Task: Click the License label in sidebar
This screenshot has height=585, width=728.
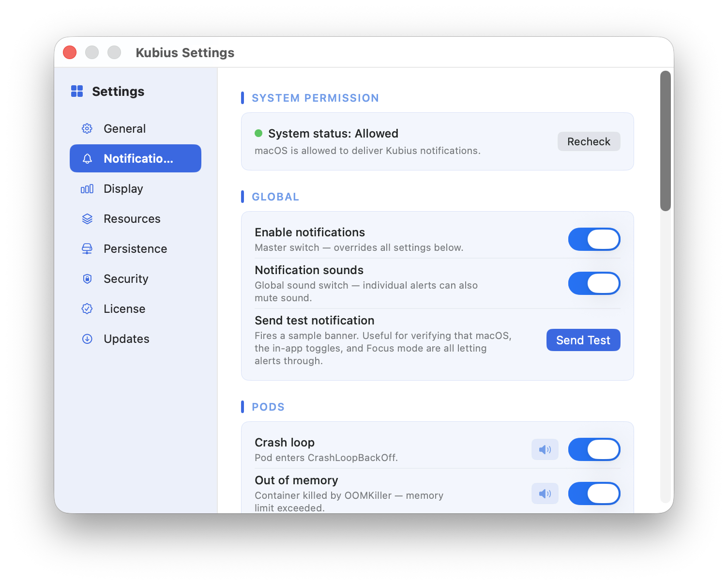Action: (x=124, y=308)
